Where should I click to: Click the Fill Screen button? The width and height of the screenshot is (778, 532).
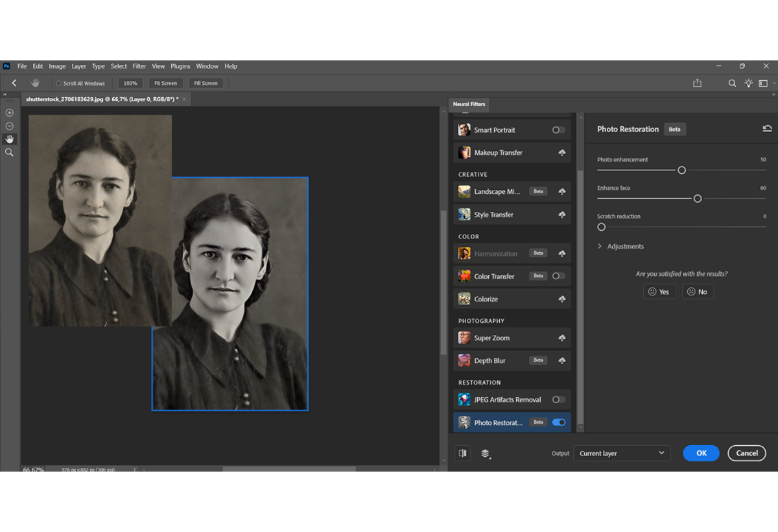(206, 83)
